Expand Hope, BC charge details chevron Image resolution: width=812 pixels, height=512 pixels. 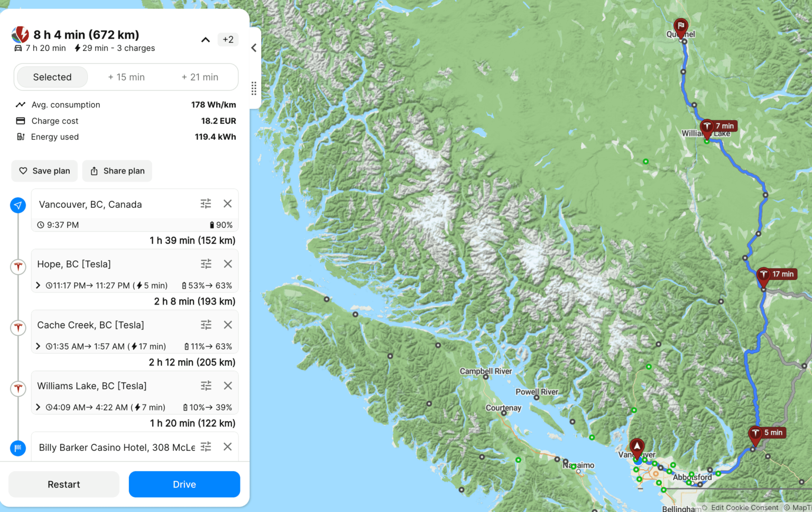(x=38, y=285)
